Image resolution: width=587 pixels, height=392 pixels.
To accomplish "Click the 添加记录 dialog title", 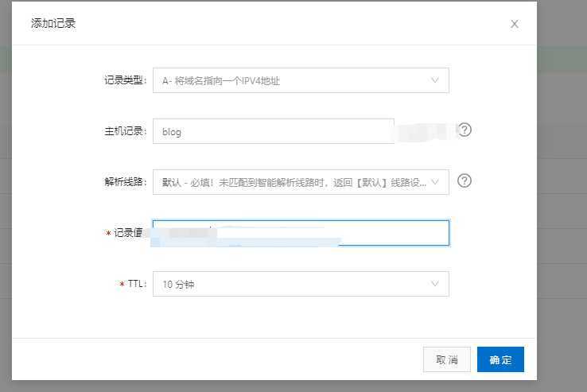I will [53, 23].
